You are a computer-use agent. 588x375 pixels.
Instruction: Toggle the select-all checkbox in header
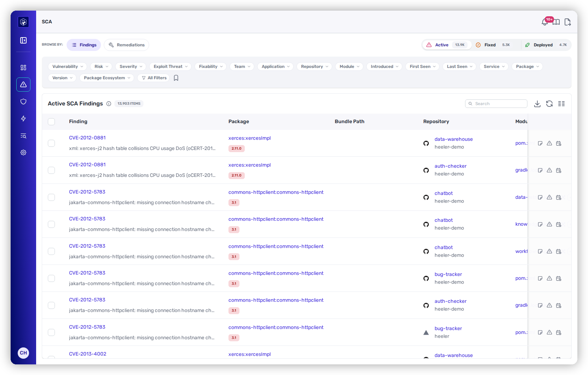[51, 122]
